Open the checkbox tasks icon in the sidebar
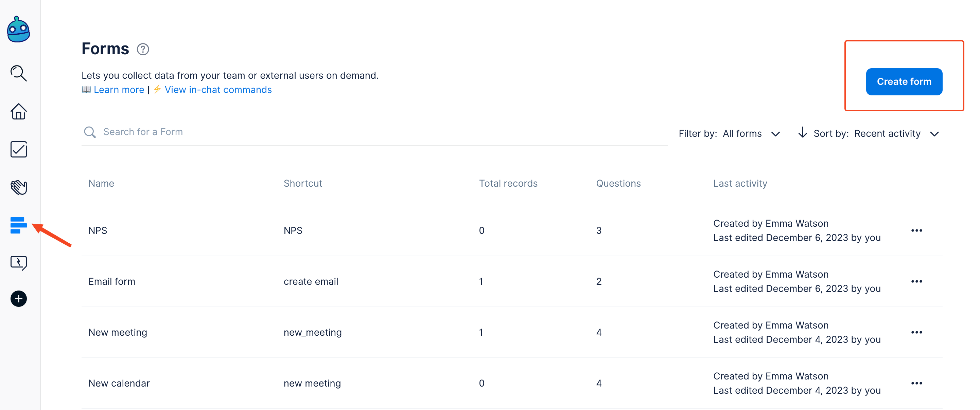Image resolution: width=980 pixels, height=410 pixels. (18, 149)
